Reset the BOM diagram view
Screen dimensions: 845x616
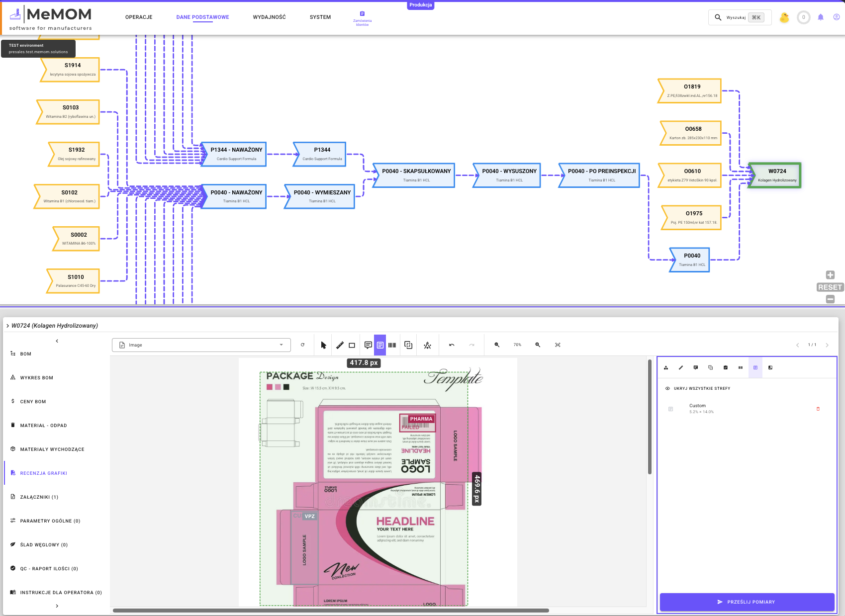[x=830, y=287]
